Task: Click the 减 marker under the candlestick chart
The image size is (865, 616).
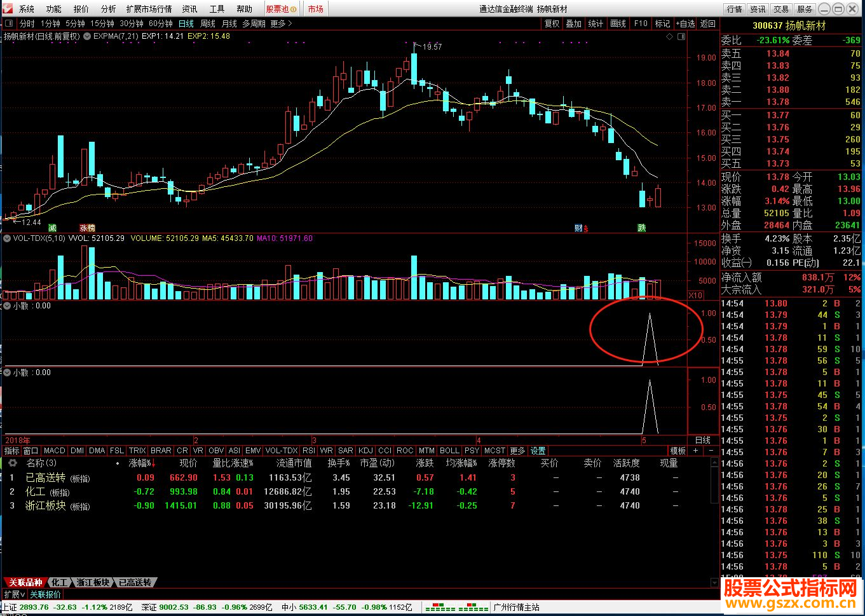Action: (52, 228)
